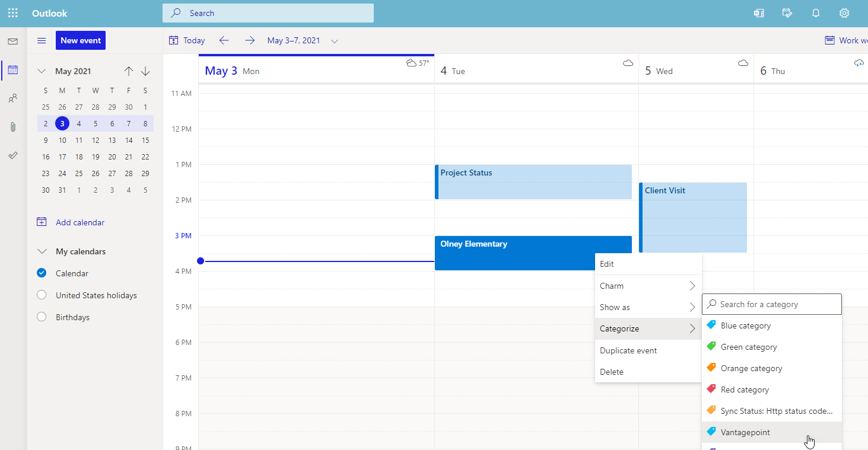Open the Project Status event
This screenshot has height=450, width=868.
click(x=533, y=182)
